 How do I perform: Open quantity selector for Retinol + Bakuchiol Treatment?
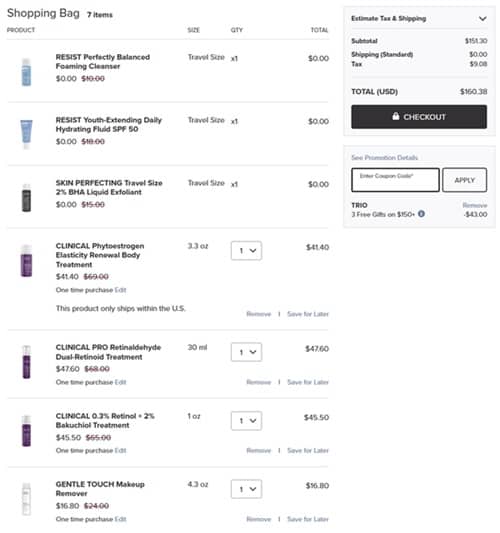(x=246, y=420)
